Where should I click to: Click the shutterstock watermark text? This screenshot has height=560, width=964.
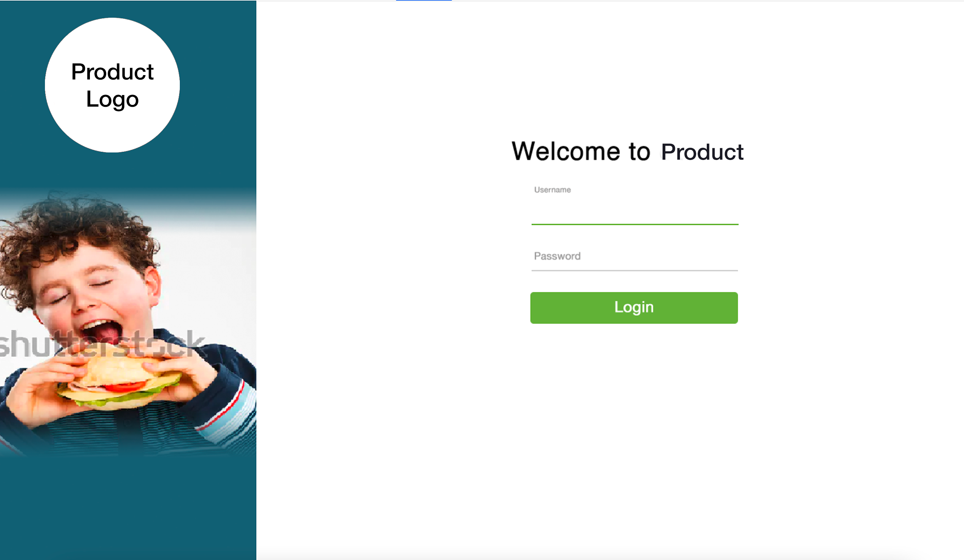point(102,344)
